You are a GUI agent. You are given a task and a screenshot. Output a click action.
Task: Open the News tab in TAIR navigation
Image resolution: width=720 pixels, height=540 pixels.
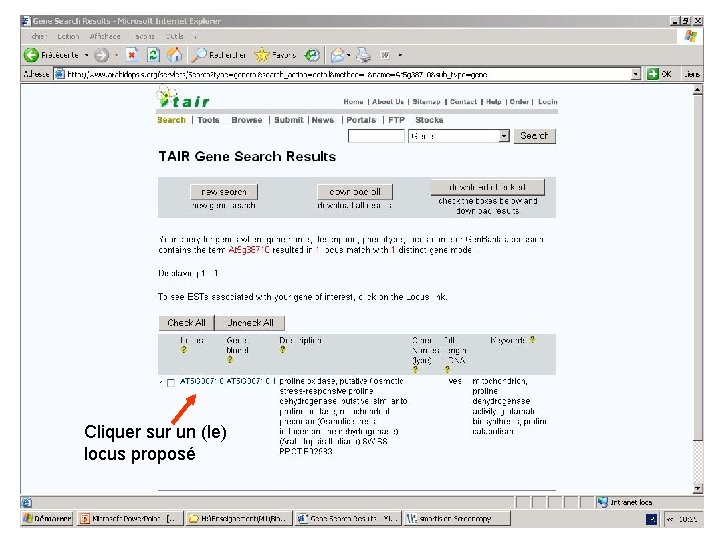(323, 120)
